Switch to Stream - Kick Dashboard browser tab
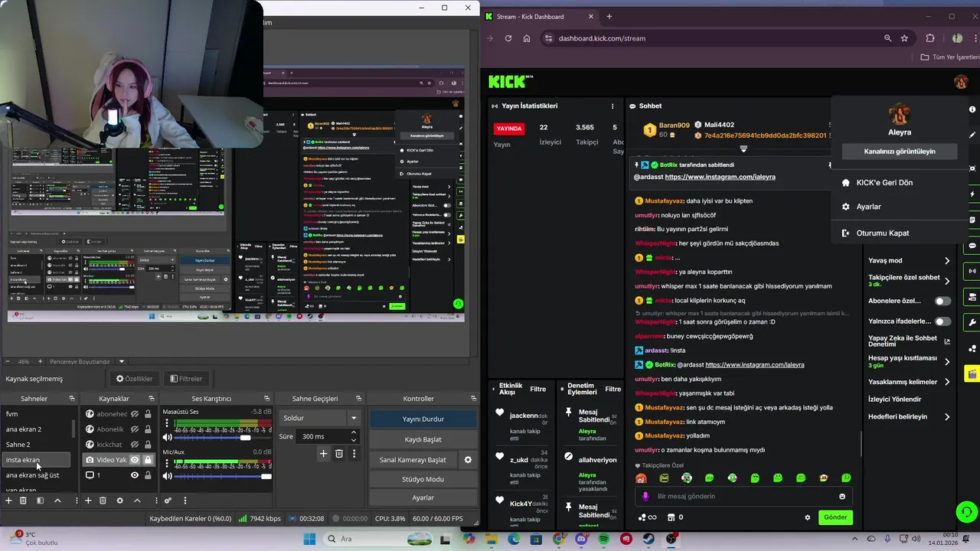The image size is (980, 551). tap(537, 17)
